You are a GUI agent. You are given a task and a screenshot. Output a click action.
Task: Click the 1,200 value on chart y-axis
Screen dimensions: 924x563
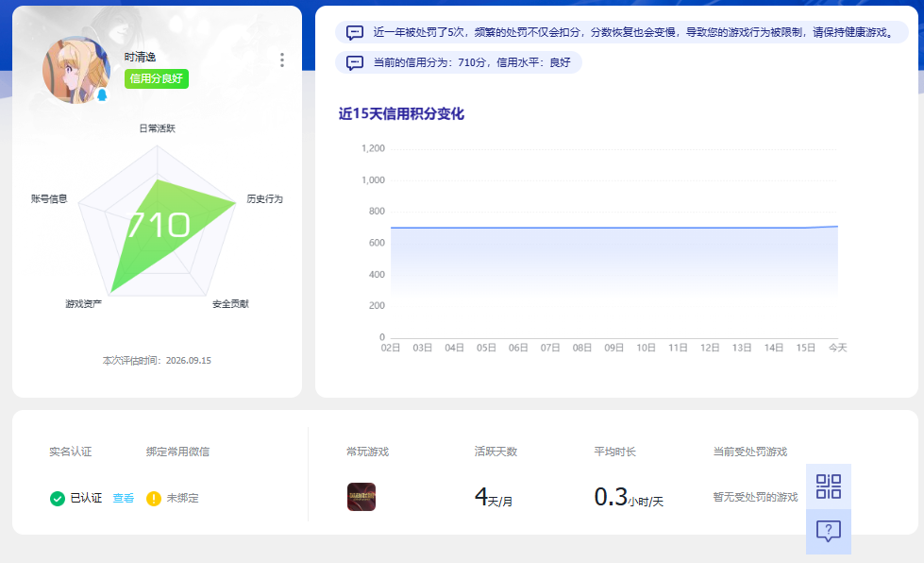tap(373, 148)
